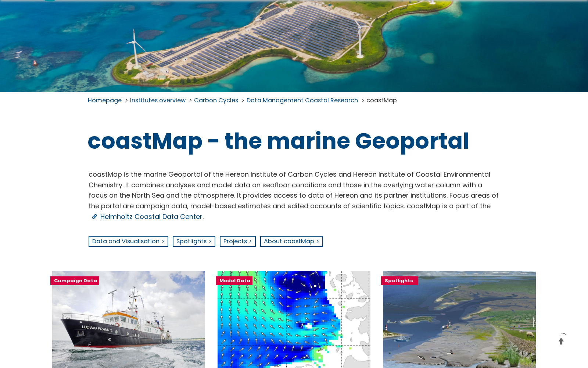Viewport: 588px width, 368px height.
Task: Open the Data and Visualisation button
Action: point(128,241)
